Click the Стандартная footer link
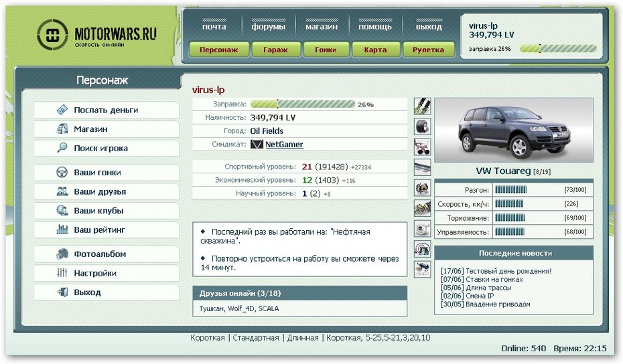The width and height of the screenshot is (623, 364). tap(256, 338)
